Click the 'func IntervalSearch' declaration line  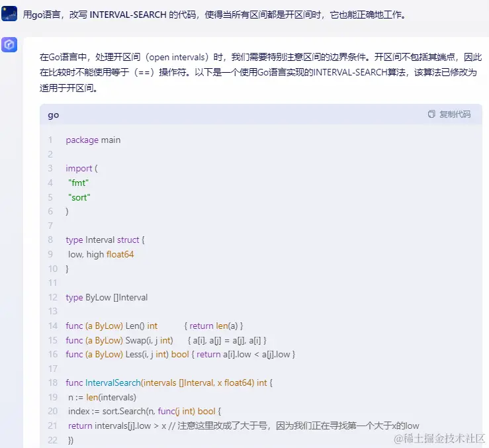(169, 382)
